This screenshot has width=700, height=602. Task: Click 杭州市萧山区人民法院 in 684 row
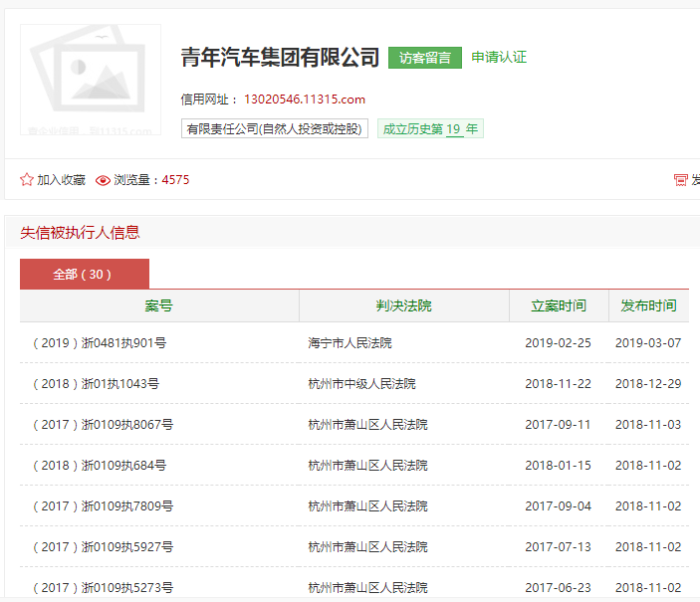pyautogui.click(x=367, y=466)
